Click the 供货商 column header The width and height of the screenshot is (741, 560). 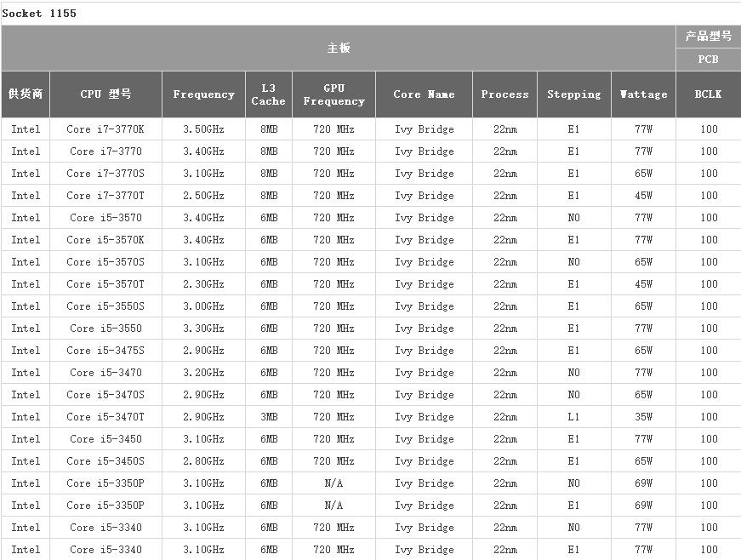(x=26, y=94)
